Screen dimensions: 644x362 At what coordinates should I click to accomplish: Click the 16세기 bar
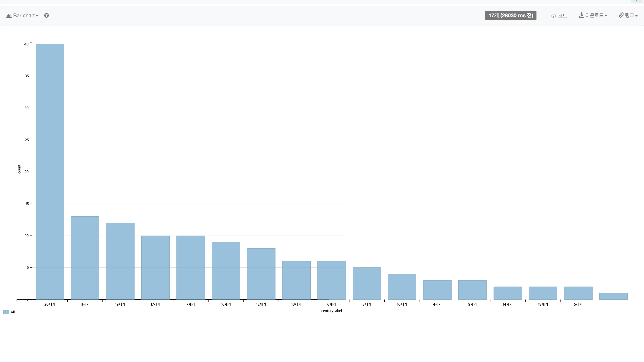pyautogui.click(x=226, y=271)
